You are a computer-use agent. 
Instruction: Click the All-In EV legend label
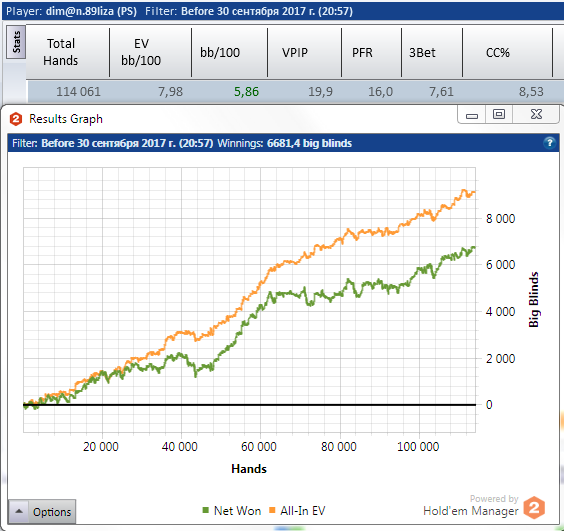(x=303, y=510)
